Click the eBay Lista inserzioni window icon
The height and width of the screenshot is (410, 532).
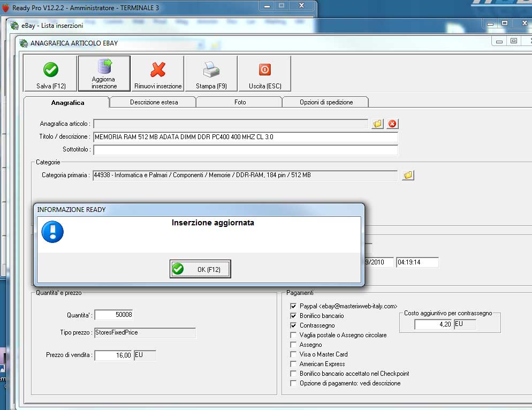pos(14,26)
